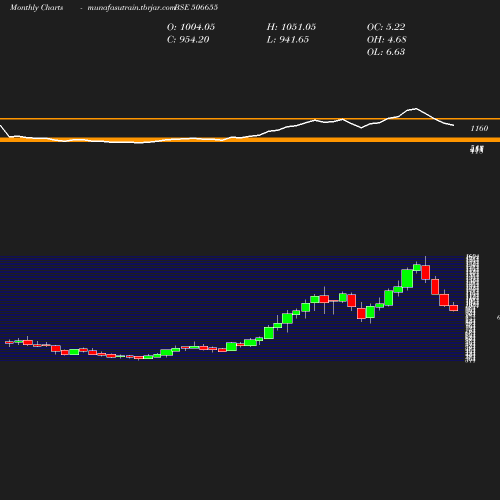Click the 'OH: 4.68' reading
The width and height of the screenshot is (500, 500).
pyautogui.click(x=386, y=40)
